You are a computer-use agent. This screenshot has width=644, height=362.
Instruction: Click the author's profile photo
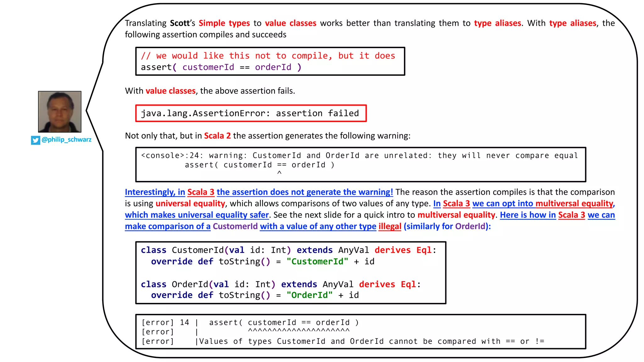tap(60, 112)
